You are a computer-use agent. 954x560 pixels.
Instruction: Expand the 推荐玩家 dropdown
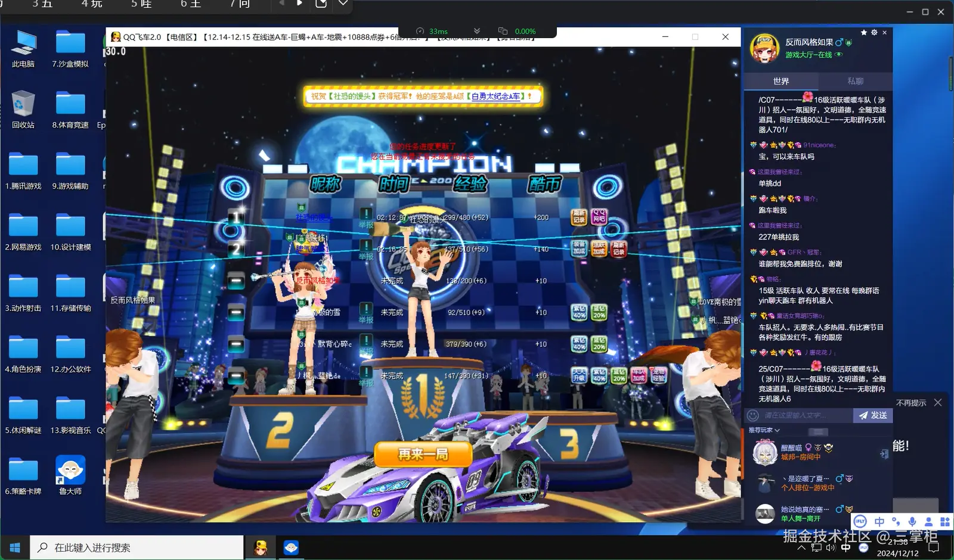(764, 430)
